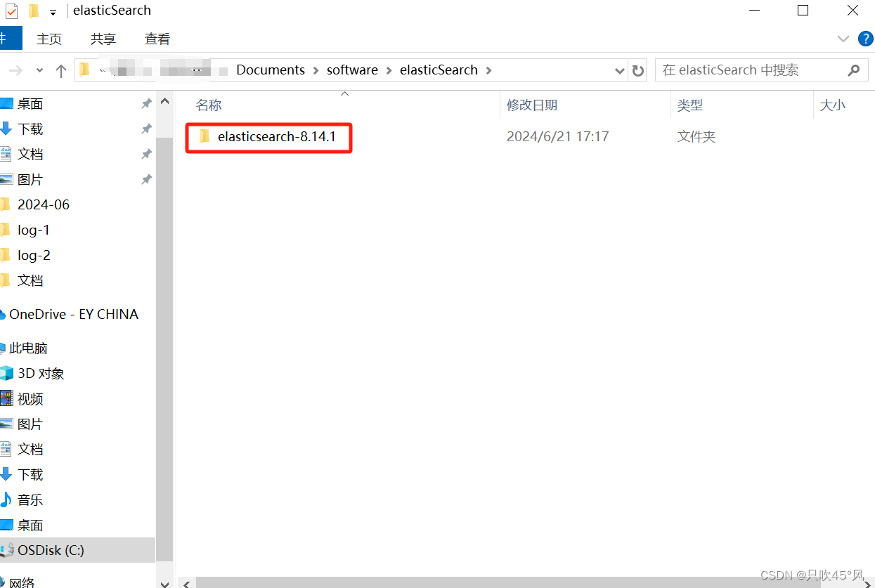Click the new folder icon in title bar

33,11
